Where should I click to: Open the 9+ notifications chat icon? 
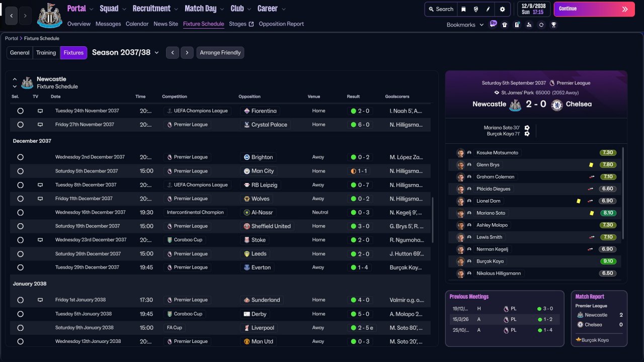493,24
